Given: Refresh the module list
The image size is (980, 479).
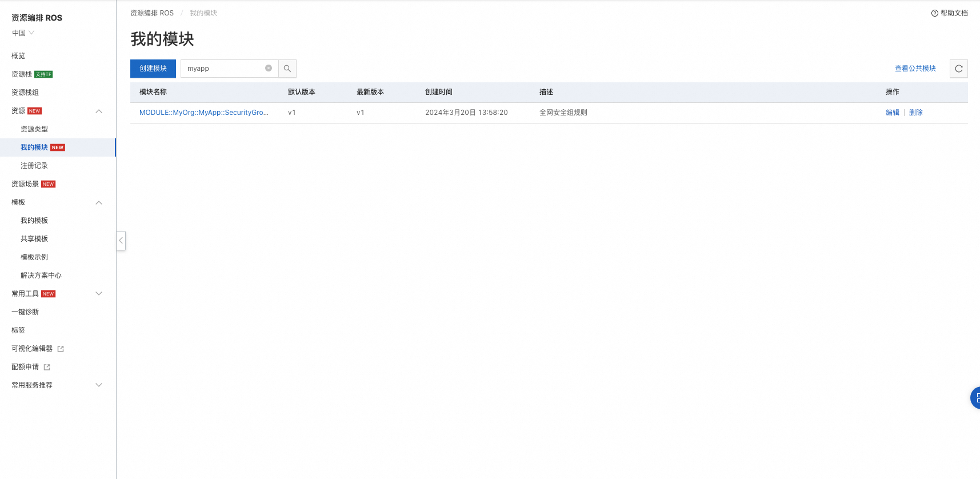Looking at the screenshot, I should (x=959, y=69).
